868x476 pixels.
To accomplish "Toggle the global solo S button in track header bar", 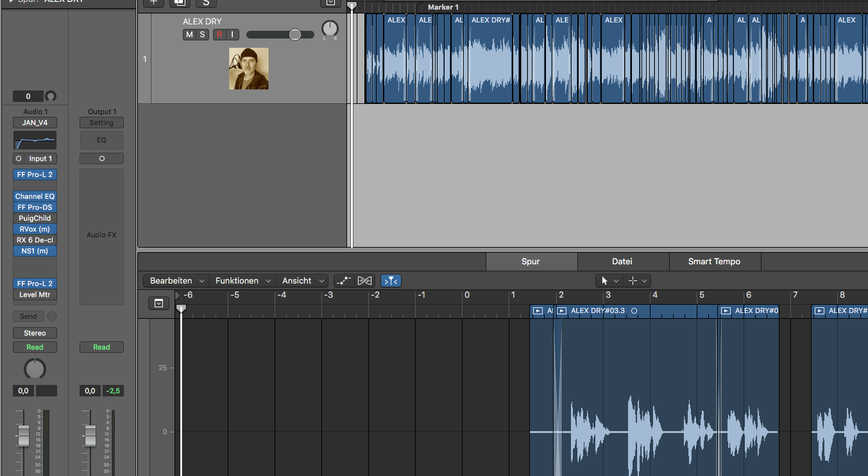I will pyautogui.click(x=205, y=2).
